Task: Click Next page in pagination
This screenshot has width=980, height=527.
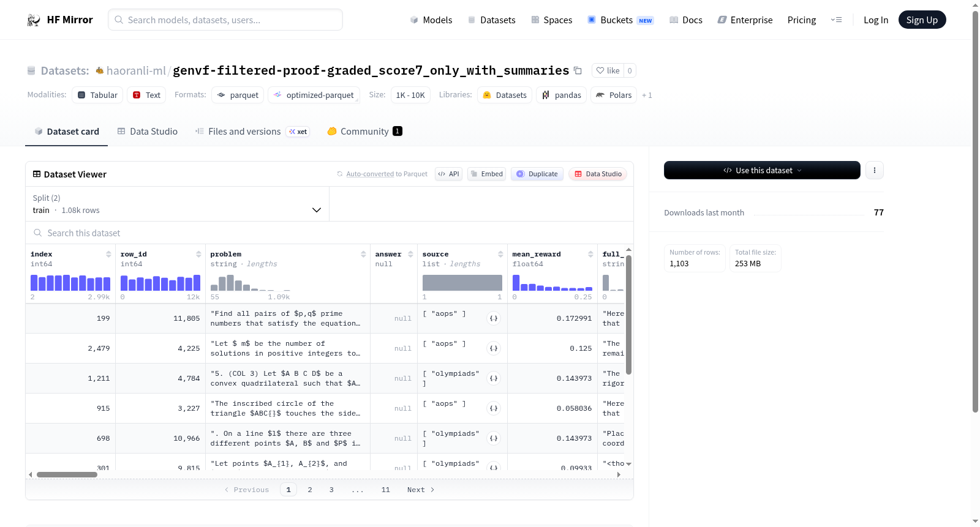Action: [421, 490]
